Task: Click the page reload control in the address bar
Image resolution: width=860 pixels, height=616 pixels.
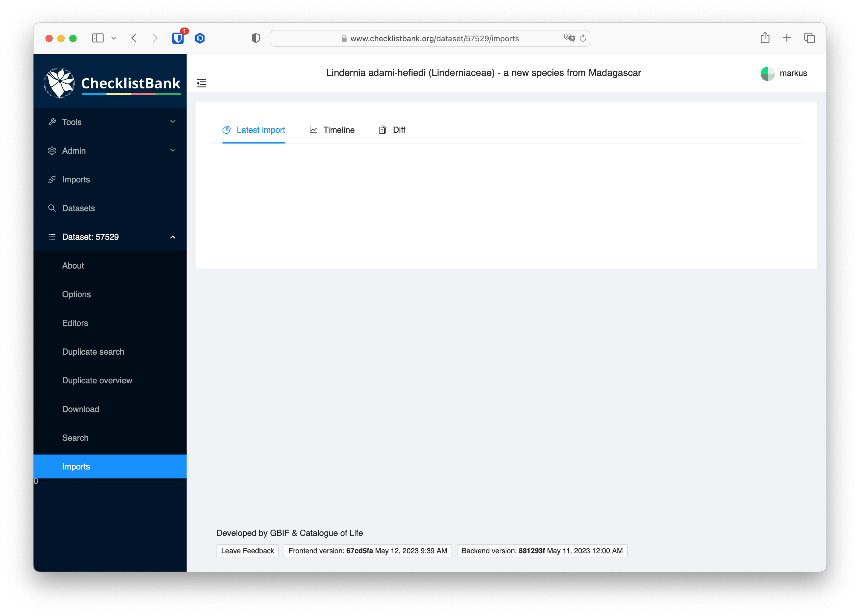Action: (583, 38)
